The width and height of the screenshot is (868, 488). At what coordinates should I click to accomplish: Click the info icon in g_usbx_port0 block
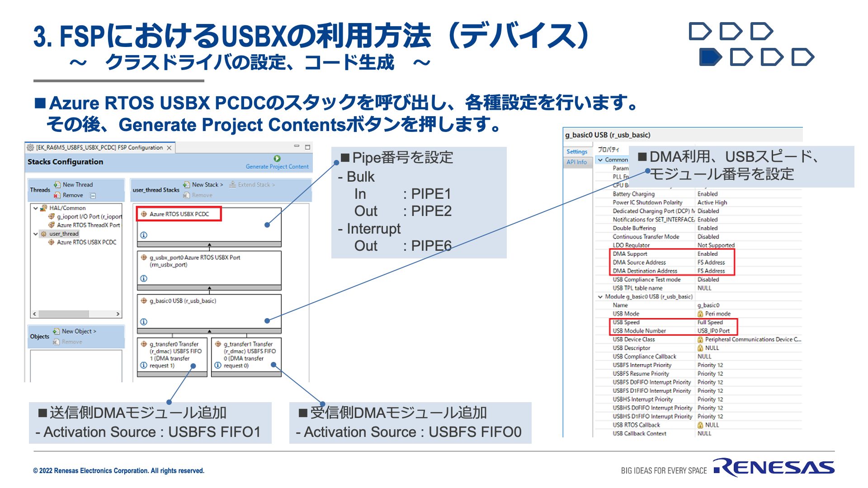[144, 278]
